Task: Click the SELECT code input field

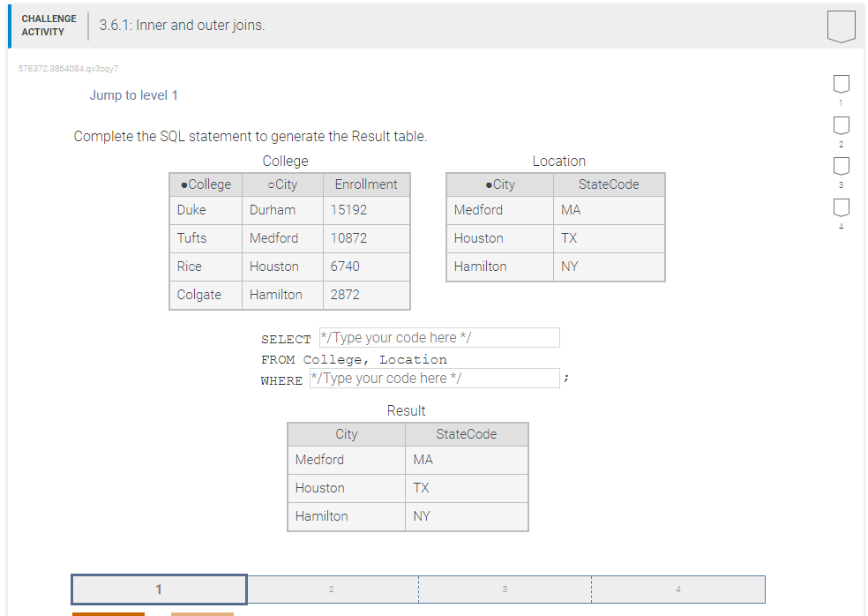Action: tap(439, 337)
